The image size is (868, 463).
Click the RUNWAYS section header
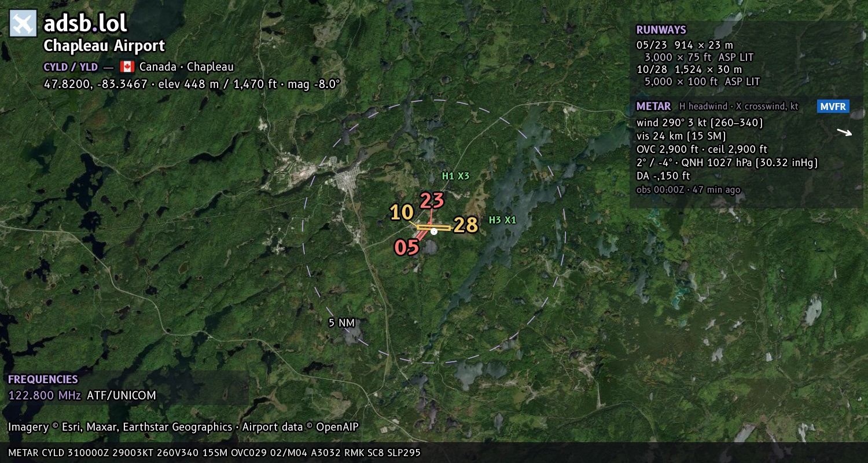coord(661,30)
